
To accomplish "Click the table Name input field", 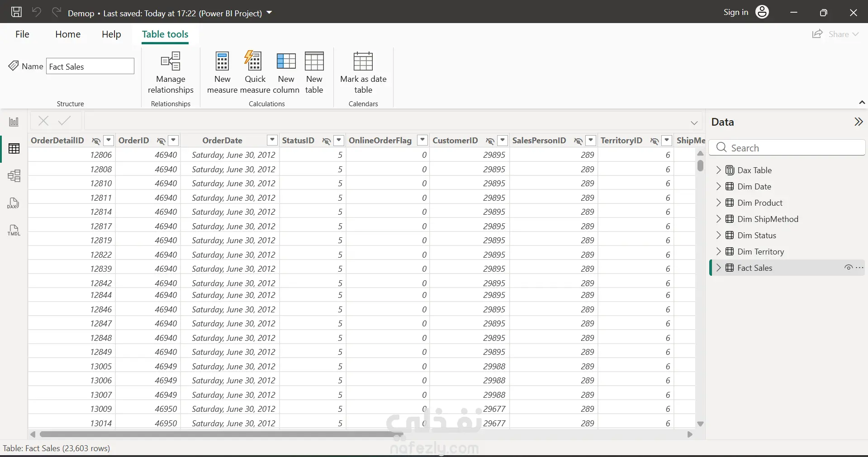I will (x=90, y=66).
